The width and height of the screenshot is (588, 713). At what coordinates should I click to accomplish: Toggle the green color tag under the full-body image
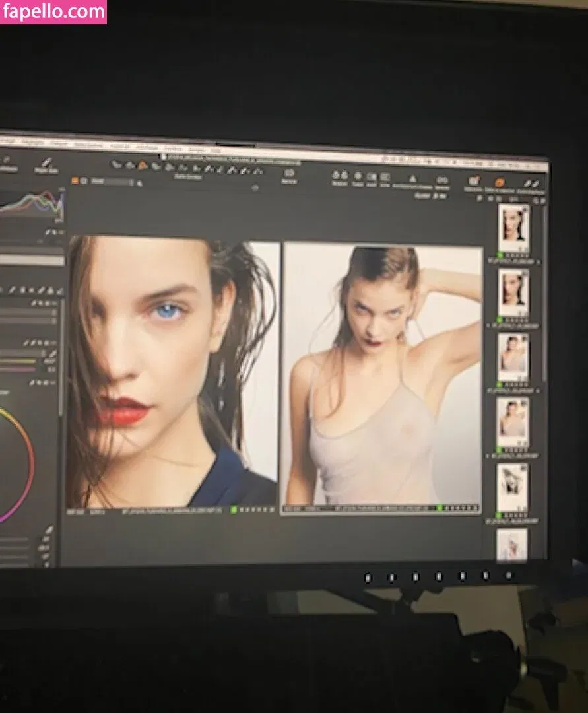coord(440,508)
